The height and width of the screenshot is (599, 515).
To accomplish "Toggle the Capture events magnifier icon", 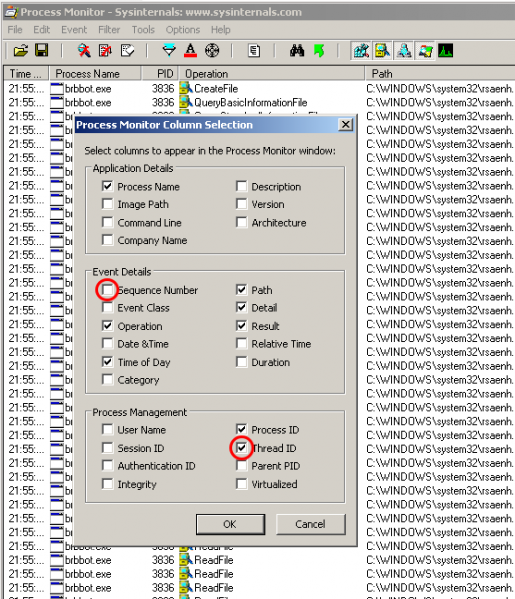I will click(x=84, y=50).
